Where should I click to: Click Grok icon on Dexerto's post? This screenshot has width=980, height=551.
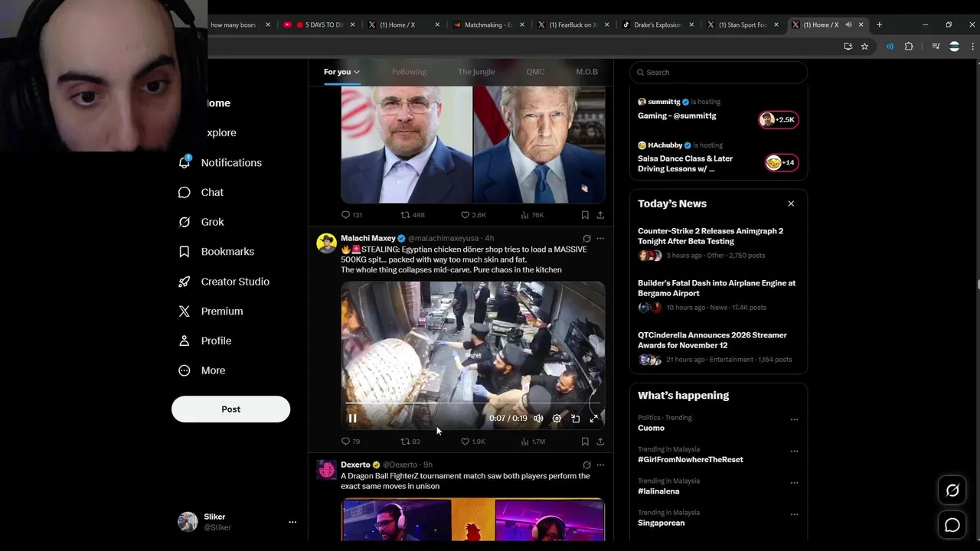coord(586,465)
